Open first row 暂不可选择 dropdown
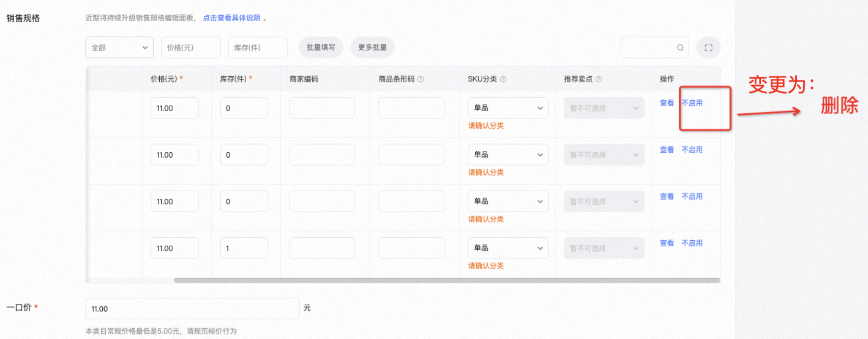This screenshot has width=868, height=339. tap(604, 108)
